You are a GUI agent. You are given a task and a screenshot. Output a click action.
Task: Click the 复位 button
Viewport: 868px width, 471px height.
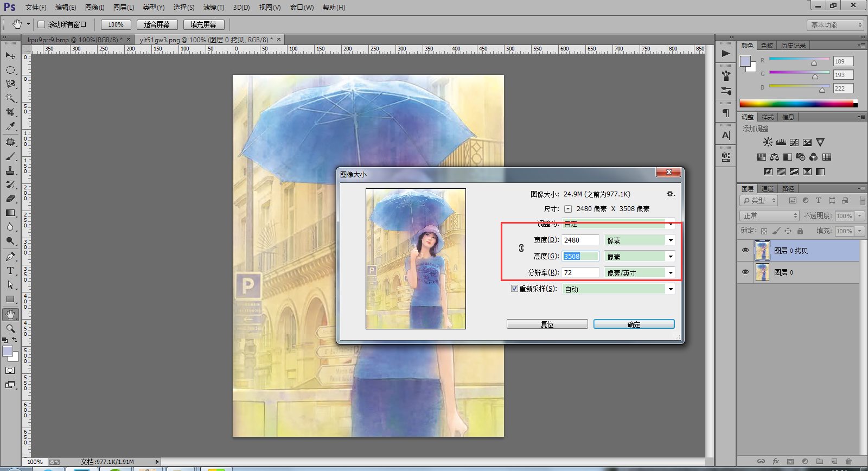[547, 324]
